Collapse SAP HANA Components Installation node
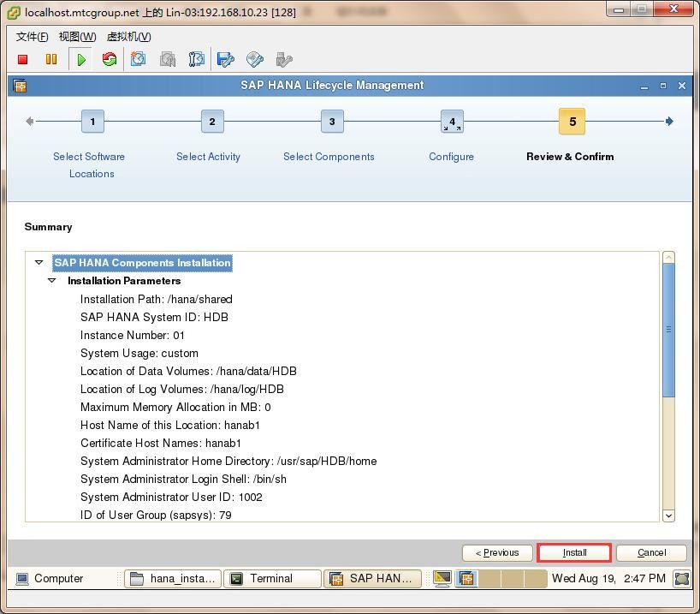 [x=39, y=262]
